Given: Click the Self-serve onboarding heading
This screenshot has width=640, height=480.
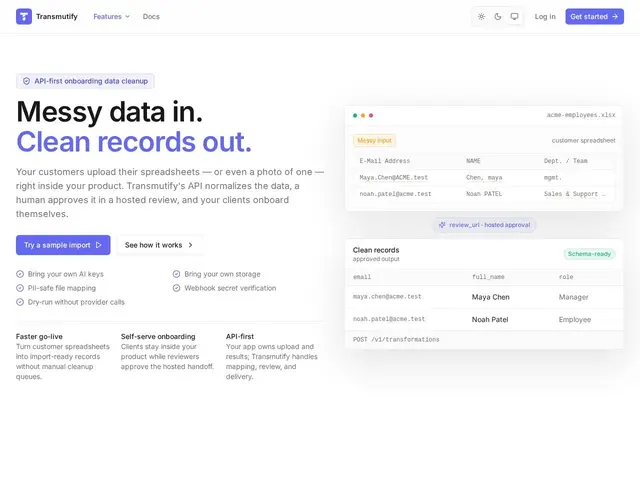Looking at the screenshot, I should pyautogui.click(x=158, y=336).
